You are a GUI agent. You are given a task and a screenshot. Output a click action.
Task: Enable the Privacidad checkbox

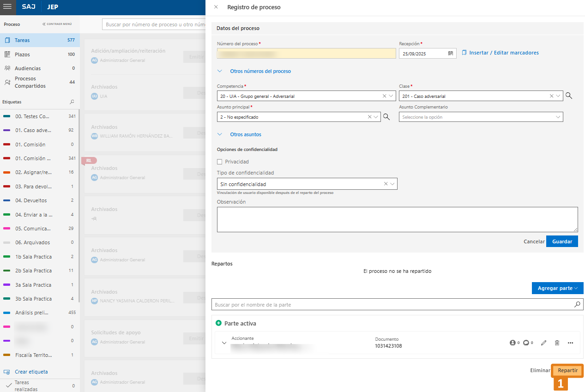click(x=220, y=162)
